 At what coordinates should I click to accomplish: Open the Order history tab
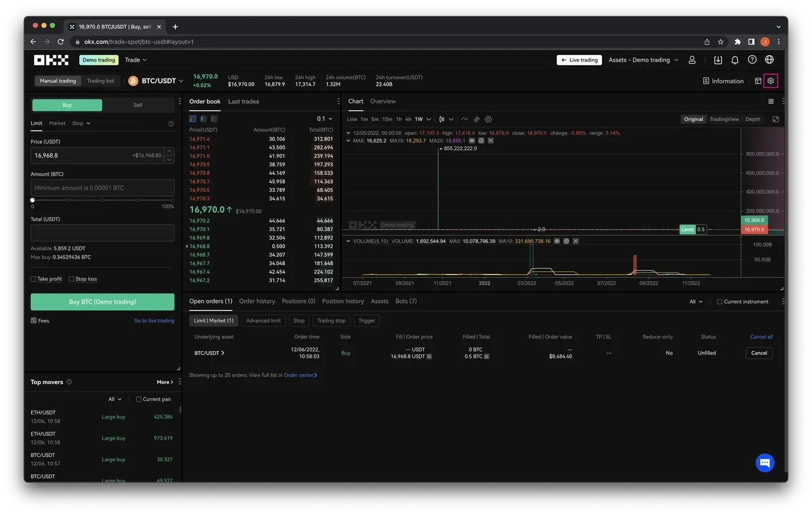pyautogui.click(x=257, y=301)
